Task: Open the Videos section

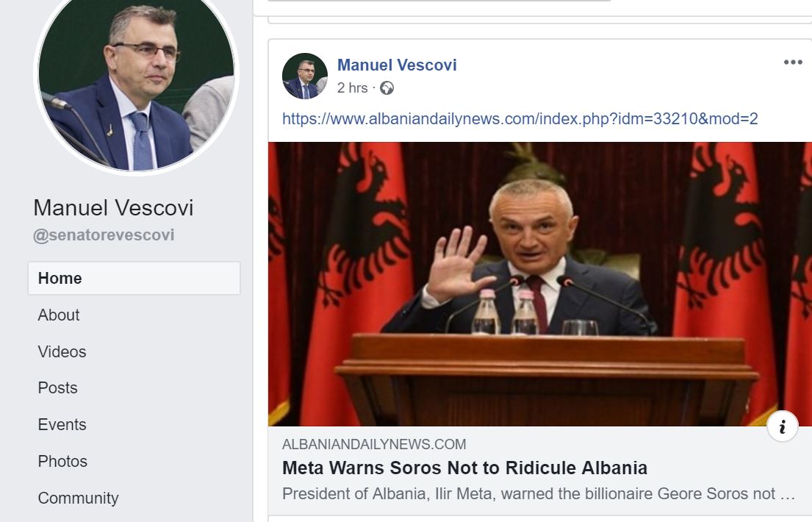Action: tap(62, 352)
